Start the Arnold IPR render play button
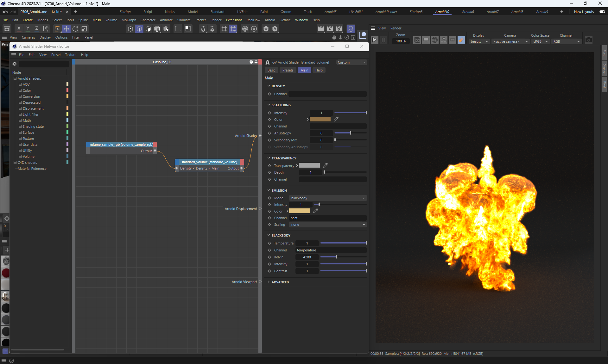The width and height of the screenshot is (608, 364). [x=374, y=40]
